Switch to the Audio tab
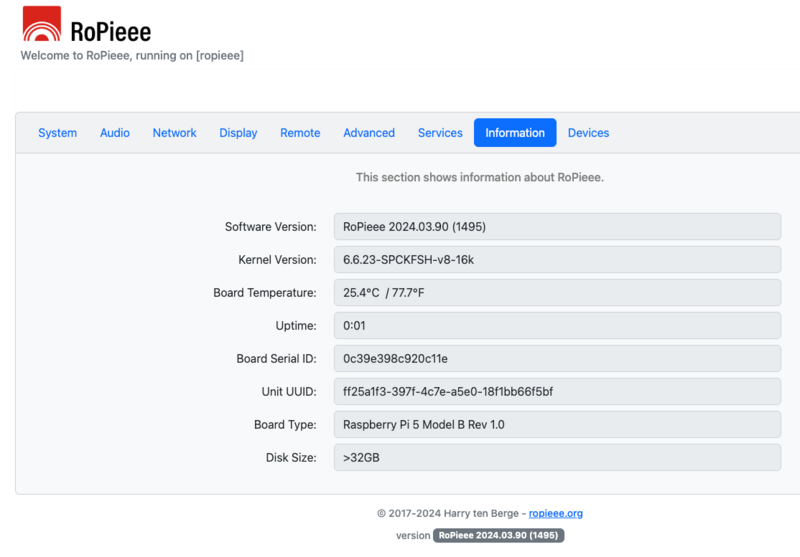This screenshot has width=800, height=557. [115, 133]
